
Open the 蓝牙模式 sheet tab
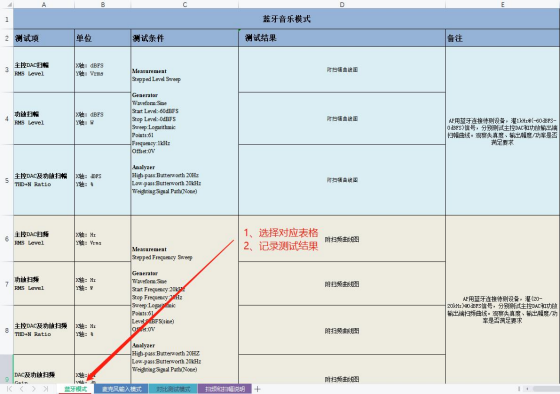(75, 389)
